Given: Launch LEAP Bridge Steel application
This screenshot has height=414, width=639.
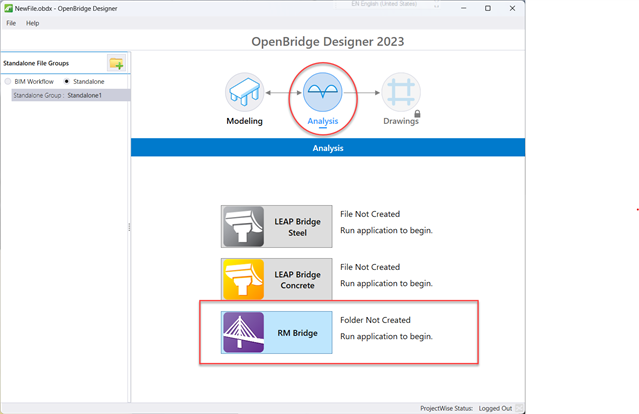Looking at the screenshot, I should (277, 227).
